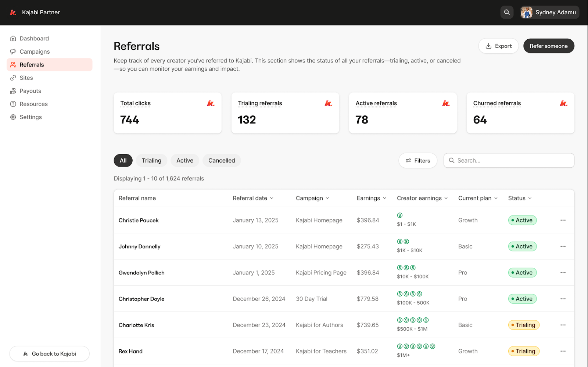Screen dimensions: 588x367
Task: Click the Refer someone button
Action: [x=549, y=46]
